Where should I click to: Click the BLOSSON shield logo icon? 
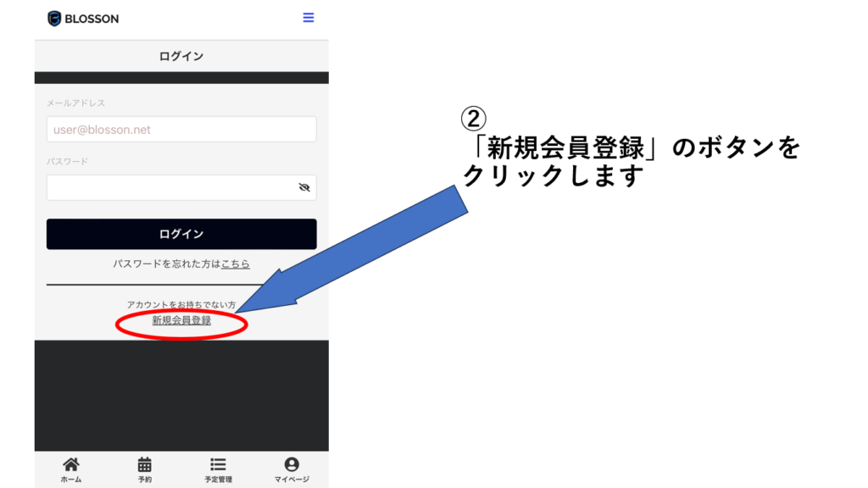(54, 19)
